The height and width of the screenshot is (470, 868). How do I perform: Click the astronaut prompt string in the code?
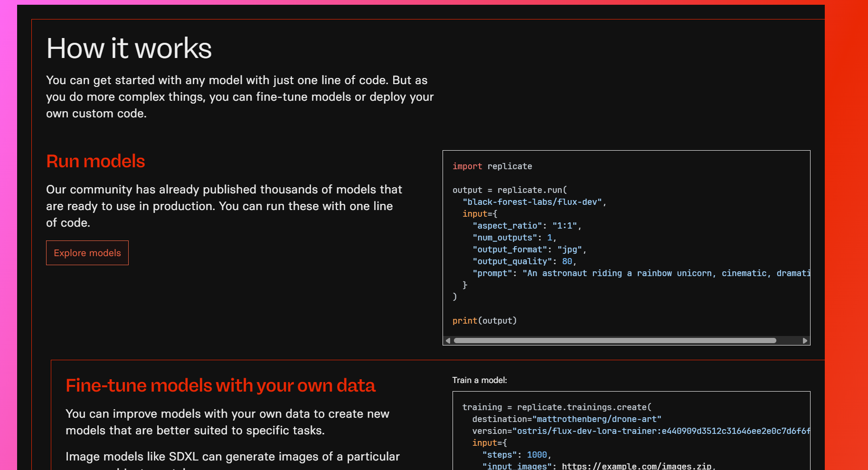click(665, 273)
